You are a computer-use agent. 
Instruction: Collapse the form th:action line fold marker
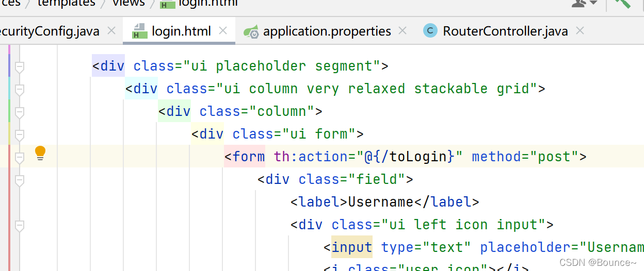tap(20, 157)
